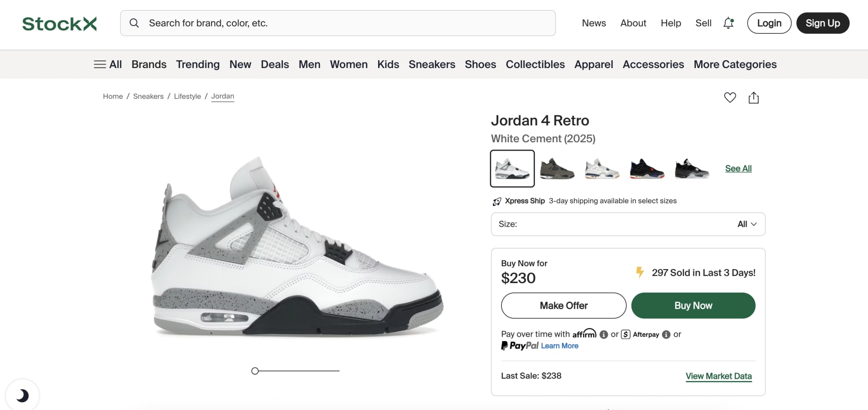
Task: Toggle dark mode with the moon button
Action: pos(22,396)
